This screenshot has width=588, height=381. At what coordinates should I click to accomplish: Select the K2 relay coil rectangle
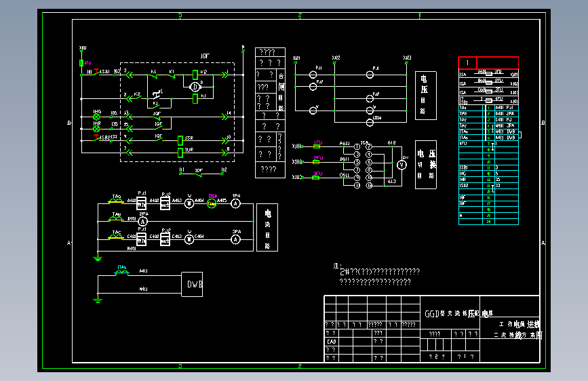(x=195, y=75)
